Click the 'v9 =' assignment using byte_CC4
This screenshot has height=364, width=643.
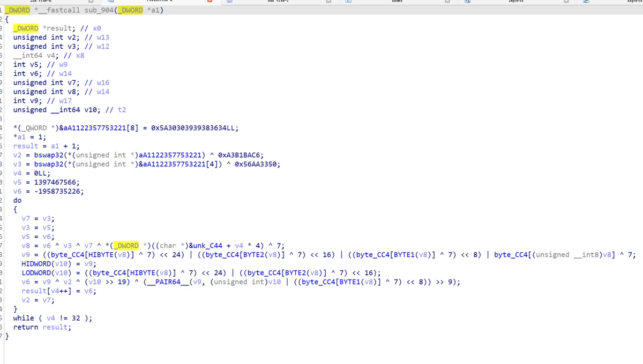[328, 255]
